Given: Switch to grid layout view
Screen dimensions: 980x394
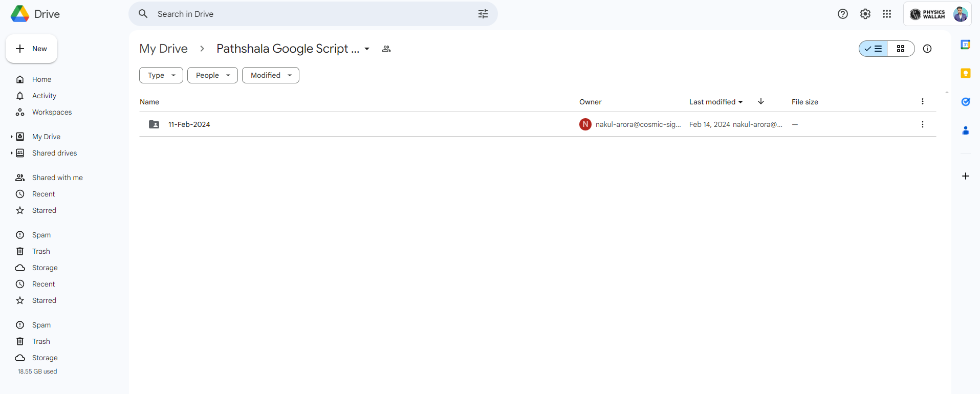Looking at the screenshot, I should (901, 49).
